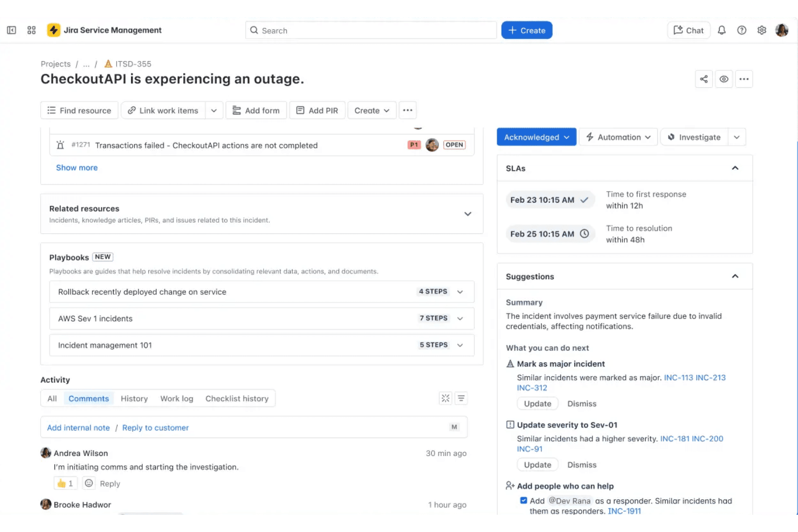Open the notifications bell
Viewport: 798px width, 532px height.
[x=721, y=30]
